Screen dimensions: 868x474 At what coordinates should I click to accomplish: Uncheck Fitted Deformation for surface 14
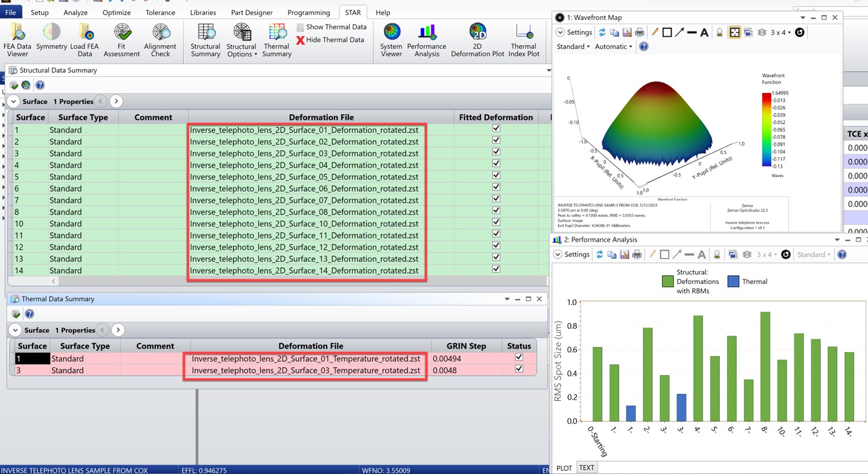[496, 269]
